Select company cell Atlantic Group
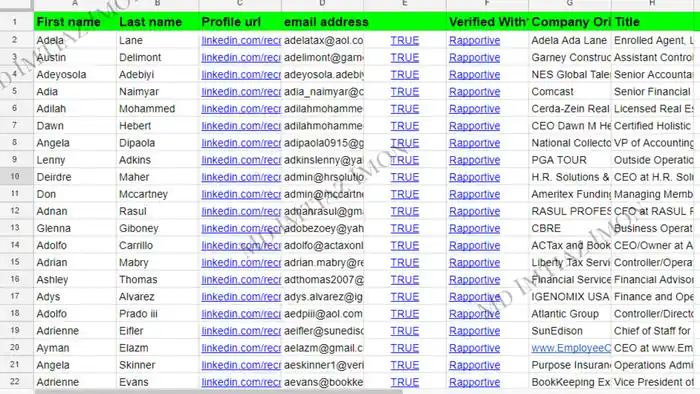Screen dimensions: 700x394 (570, 314)
